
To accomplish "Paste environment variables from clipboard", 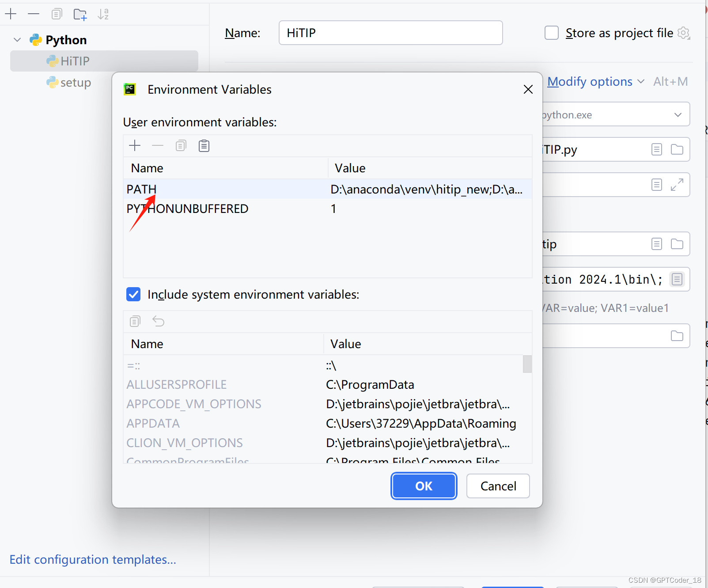I will tap(204, 145).
